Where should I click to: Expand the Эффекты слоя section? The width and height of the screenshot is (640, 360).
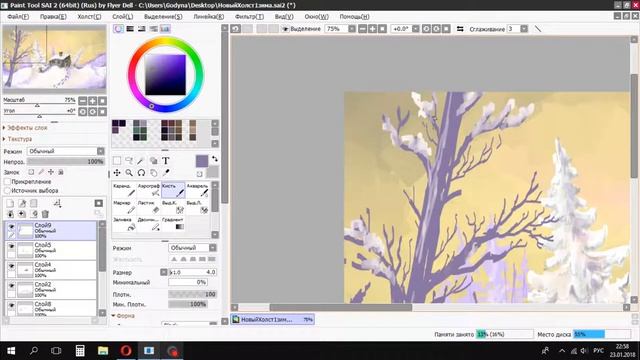coord(25,128)
